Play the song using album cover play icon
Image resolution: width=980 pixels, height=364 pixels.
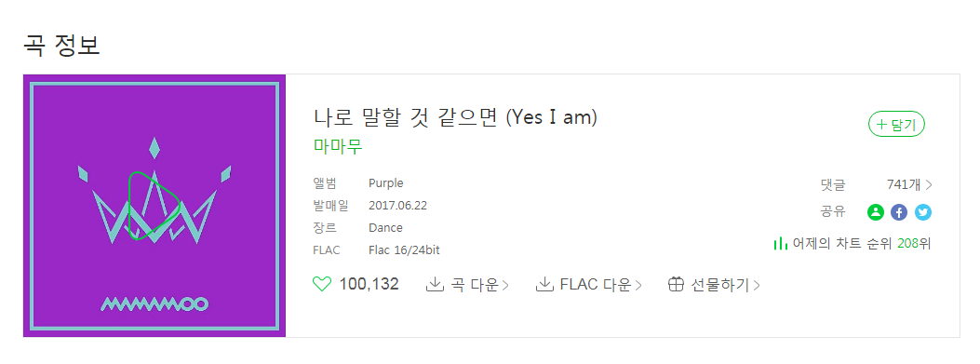point(154,205)
